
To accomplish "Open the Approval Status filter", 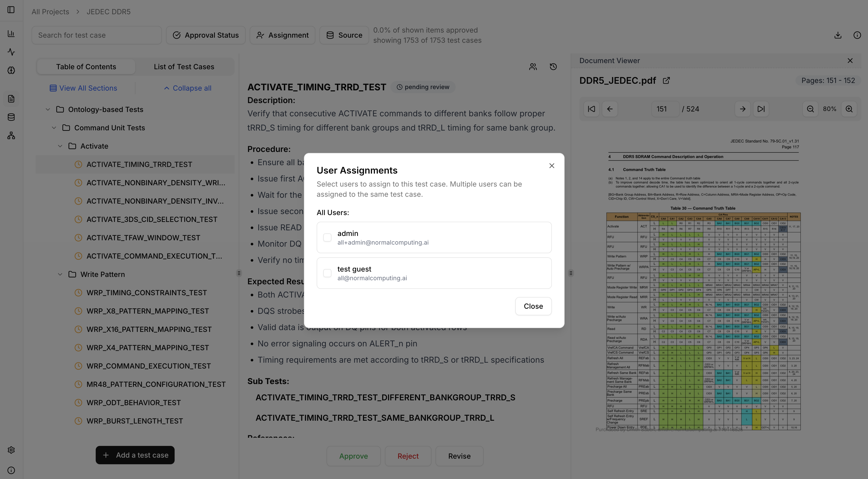I will [205, 35].
